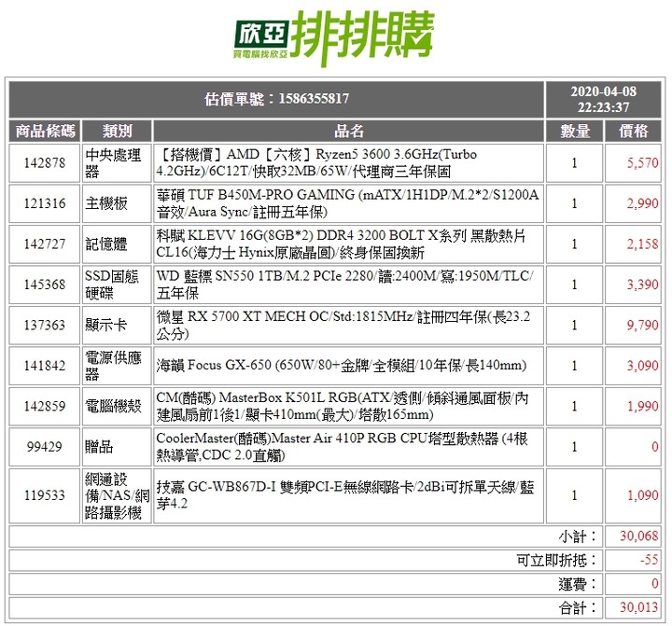Click the 中央處理器 category cell
Viewport: 672px width, 626px height.
point(117,163)
